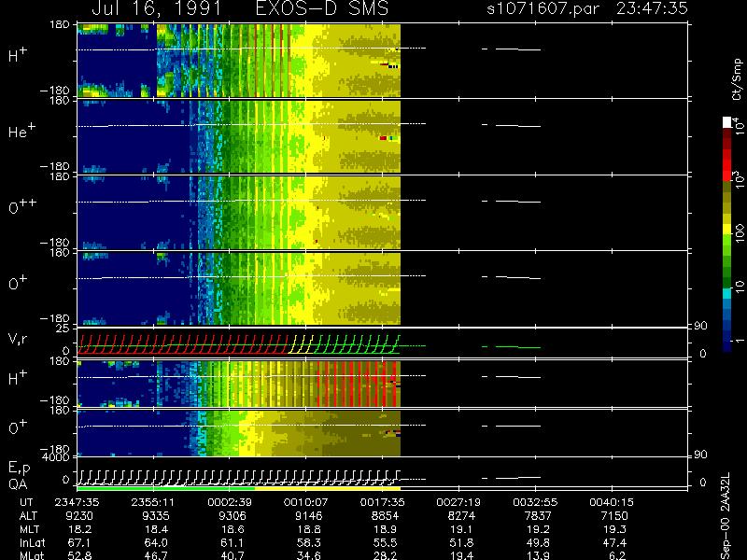The height and width of the screenshot is (560, 747).
Task: Click the ALT value '9335'
Action: (x=156, y=516)
